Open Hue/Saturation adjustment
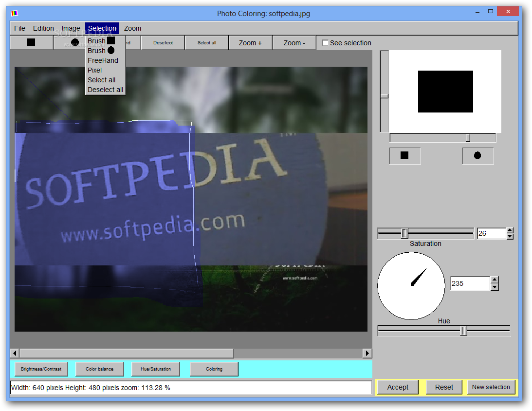Screen dimensions: 532x411 156,369
